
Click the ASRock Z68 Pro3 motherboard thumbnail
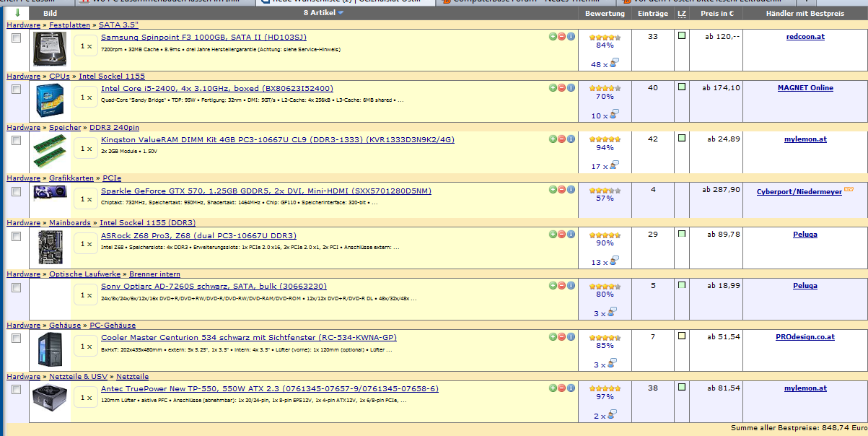click(50, 247)
